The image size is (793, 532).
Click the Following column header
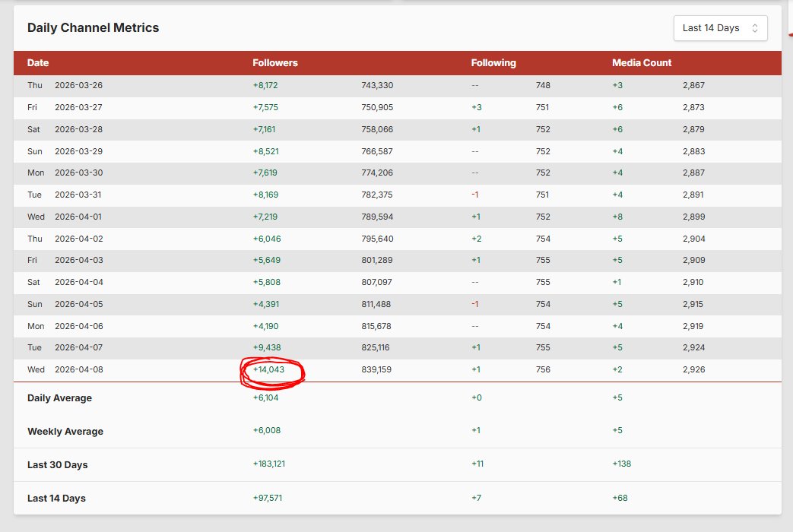point(493,63)
